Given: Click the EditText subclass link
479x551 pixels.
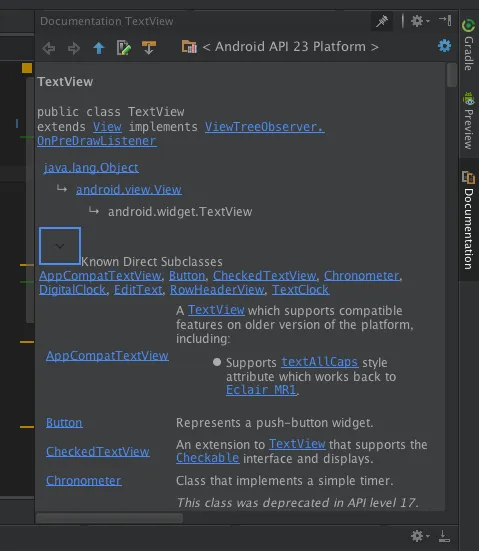Looking at the screenshot, I should pyautogui.click(x=138, y=290).
